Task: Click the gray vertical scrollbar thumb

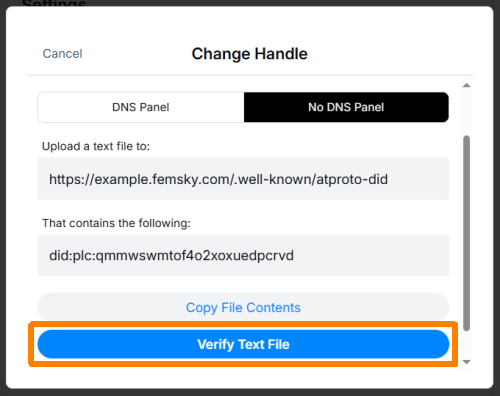Action: click(467, 233)
